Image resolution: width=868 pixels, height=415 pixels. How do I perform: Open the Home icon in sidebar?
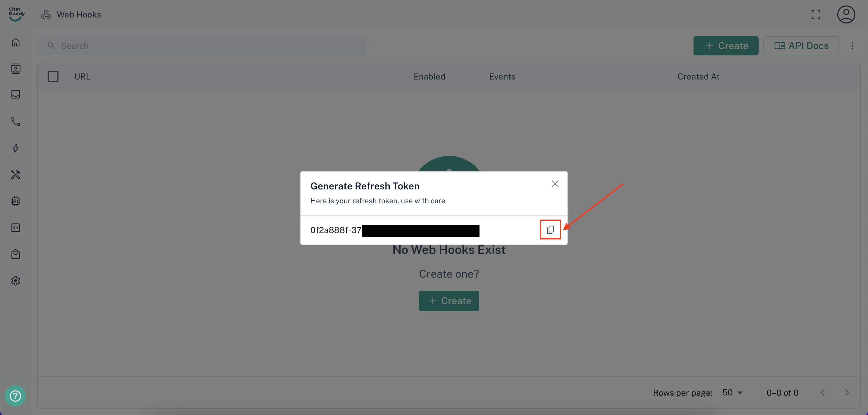tap(15, 42)
